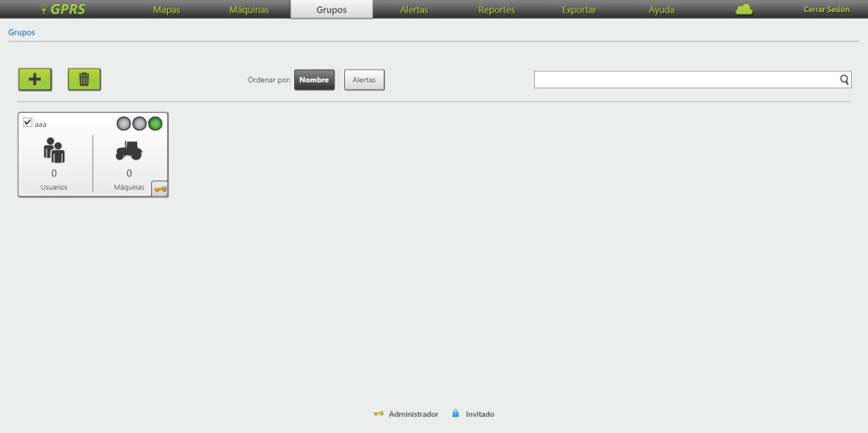Click Cerrar Sesión to log out
The width and height of the screenshot is (868, 433).
(826, 9)
